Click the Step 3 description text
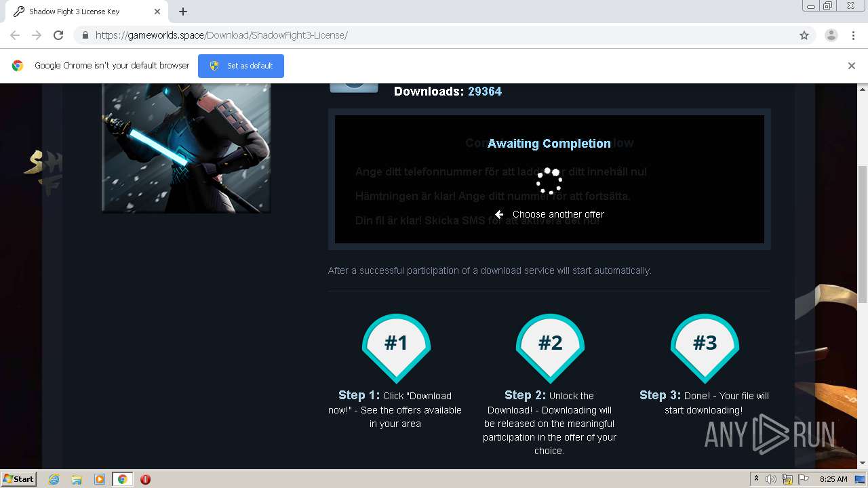 (704, 403)
